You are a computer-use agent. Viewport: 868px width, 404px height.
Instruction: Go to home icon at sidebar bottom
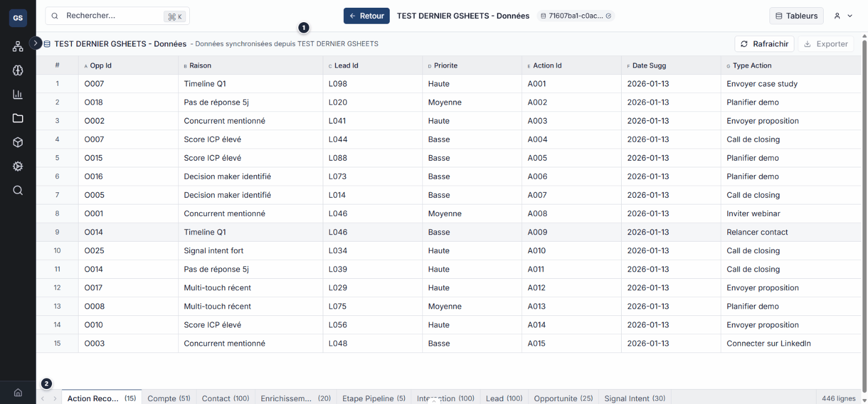pyautogui.click(x=18, y=393)
